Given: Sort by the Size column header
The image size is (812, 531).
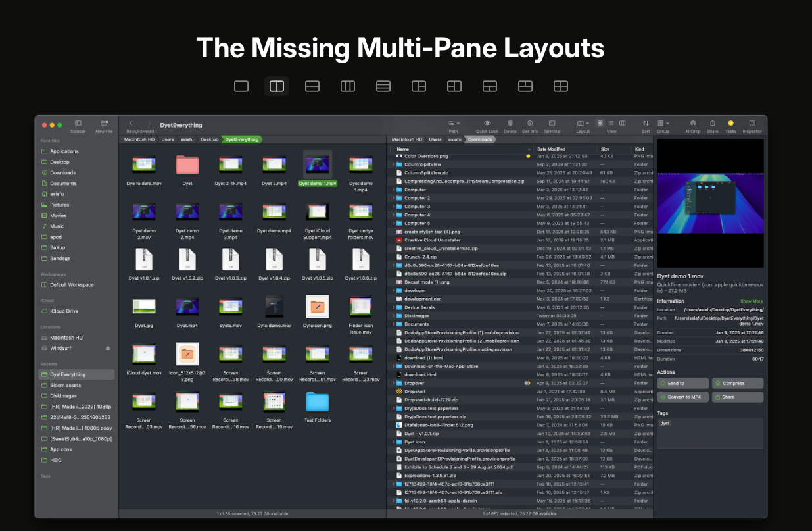Looking at the screenshot, I should [614, 149].
